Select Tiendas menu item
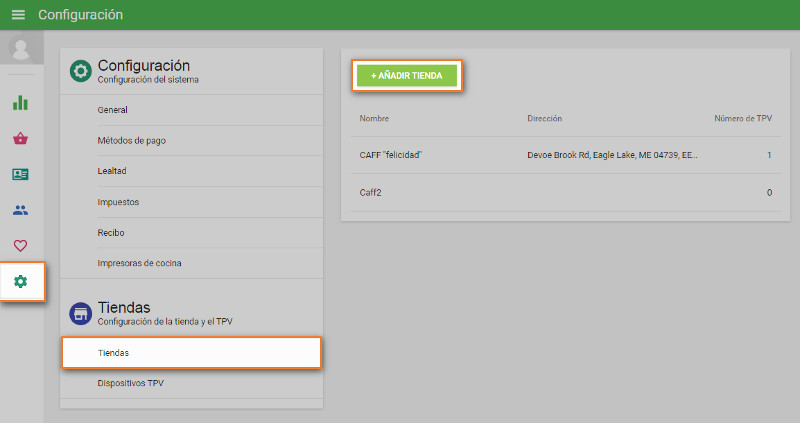800x423 pixels. [x=191, y=353]
